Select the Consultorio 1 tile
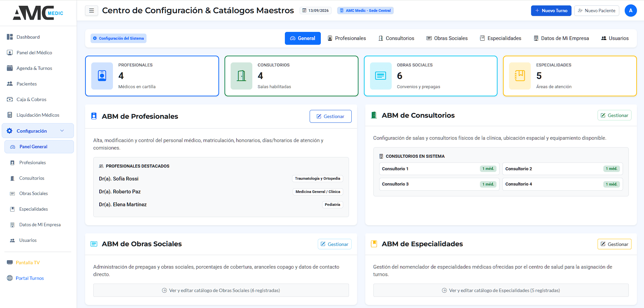 439,169
